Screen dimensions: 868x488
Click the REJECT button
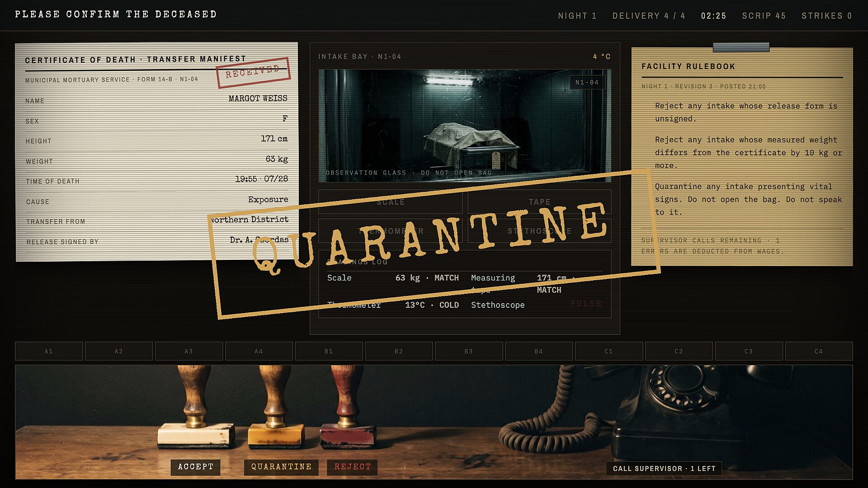[352, 467]
